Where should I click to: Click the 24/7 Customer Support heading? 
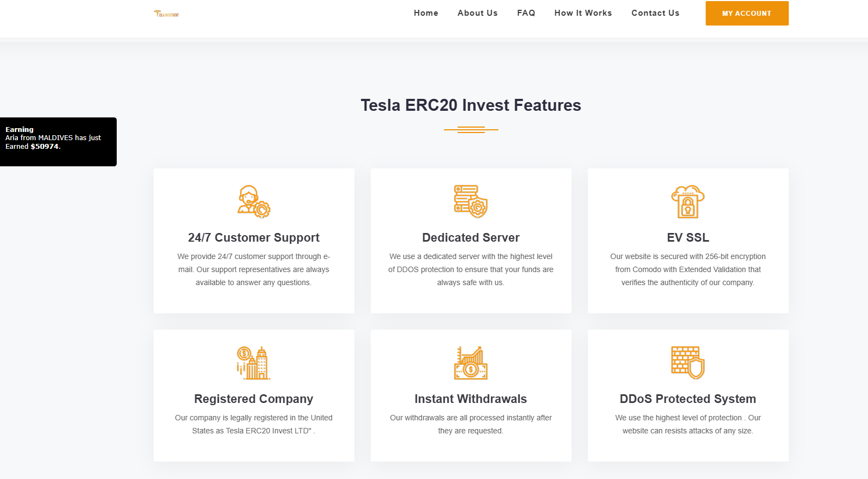coord(254,237)
